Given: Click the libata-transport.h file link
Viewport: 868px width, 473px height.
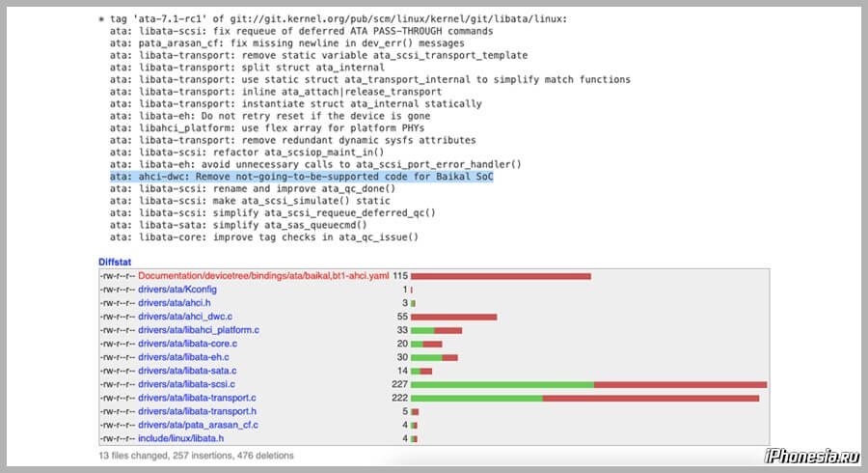Looking at the screenshot, I should tap(197, 411).
